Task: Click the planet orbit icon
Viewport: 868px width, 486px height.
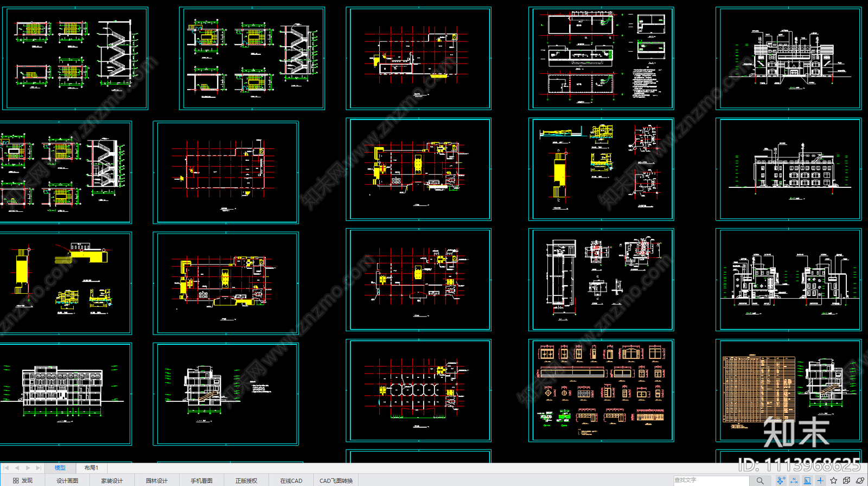Action: pos(860,481)
